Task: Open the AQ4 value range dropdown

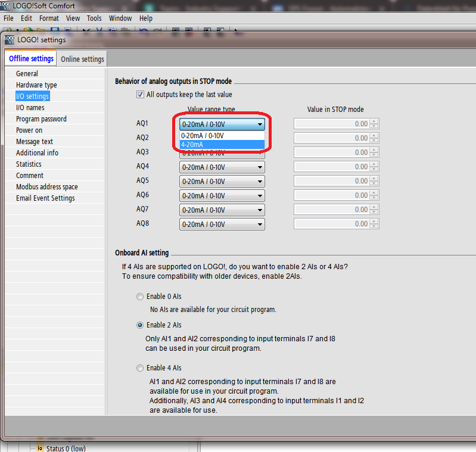Action: coord(260,167)
